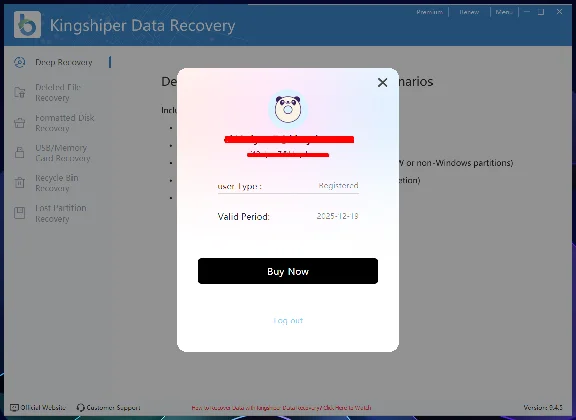The height and width of the screenshot is (420, 576).
Task: Click the Registered user type value
Action: coord(338,186)
